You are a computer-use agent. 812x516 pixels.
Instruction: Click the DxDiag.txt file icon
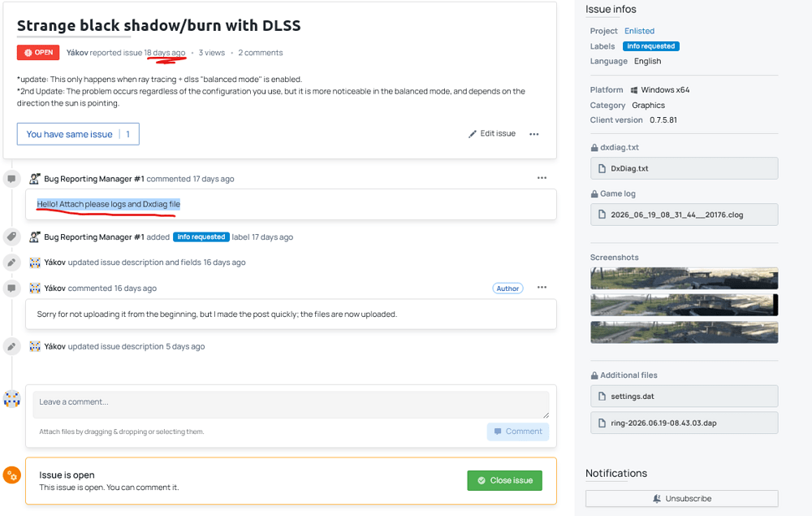coord(602,168)
